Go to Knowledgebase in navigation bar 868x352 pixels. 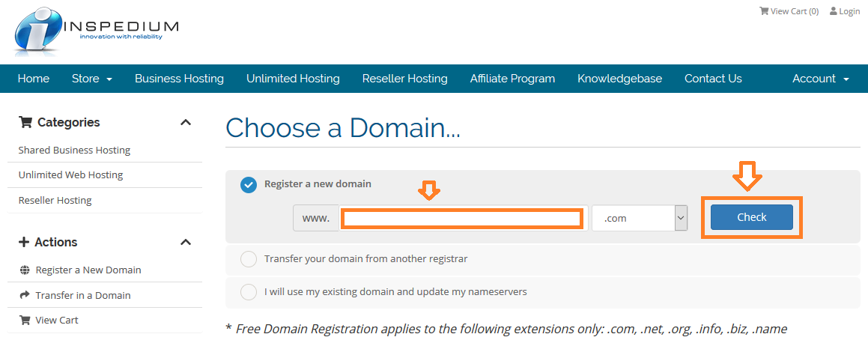(619, 79)
